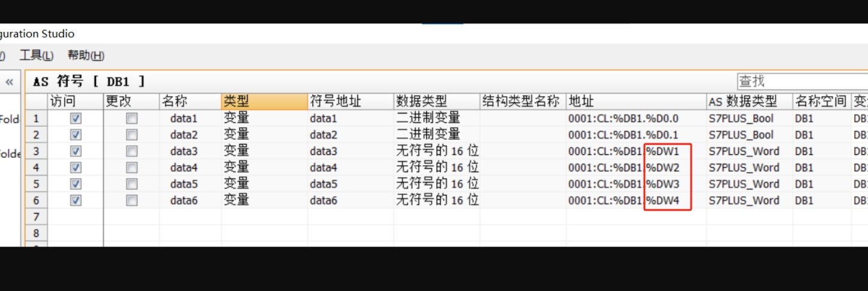This screenshot has height=291, width=868.
Task: Select the data5 符号地址 cell
Action: pyautogui.click(x=324, y=184)
